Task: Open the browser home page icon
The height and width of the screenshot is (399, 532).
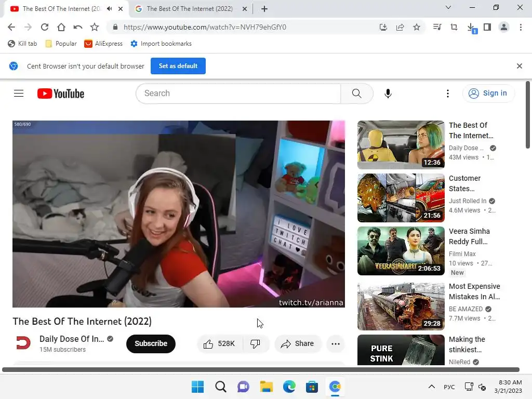Action: click(x=61, y=27)
